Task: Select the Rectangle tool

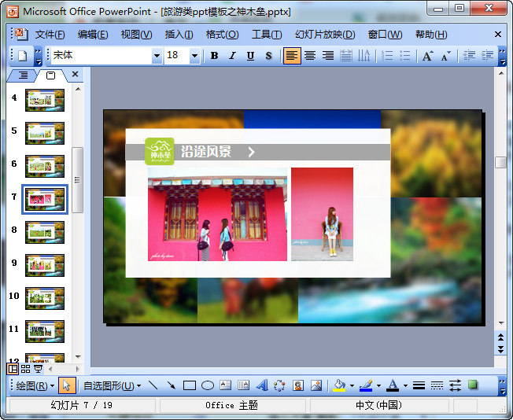Action: click(190, 385)
